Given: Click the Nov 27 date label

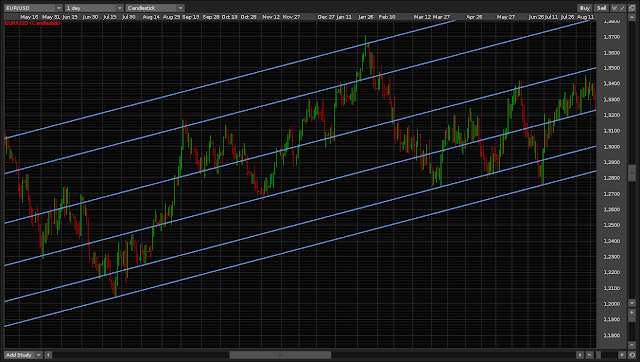Looking at the screenshot, I should click(291, 17).
